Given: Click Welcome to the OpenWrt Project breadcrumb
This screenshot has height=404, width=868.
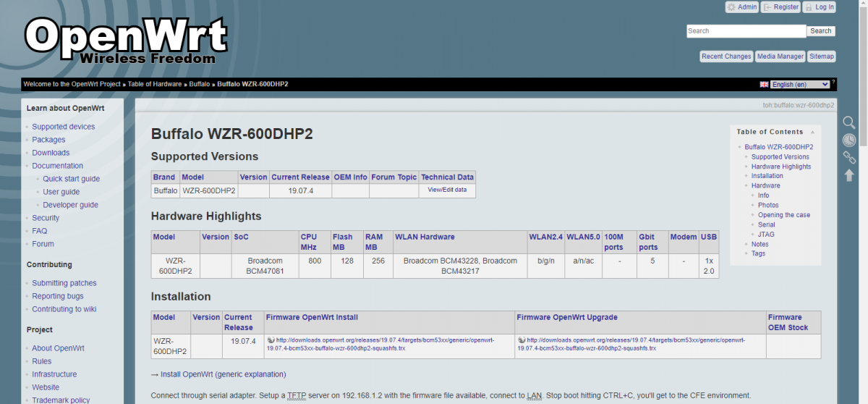Looking at the screenshot, I should pos(72,84).
